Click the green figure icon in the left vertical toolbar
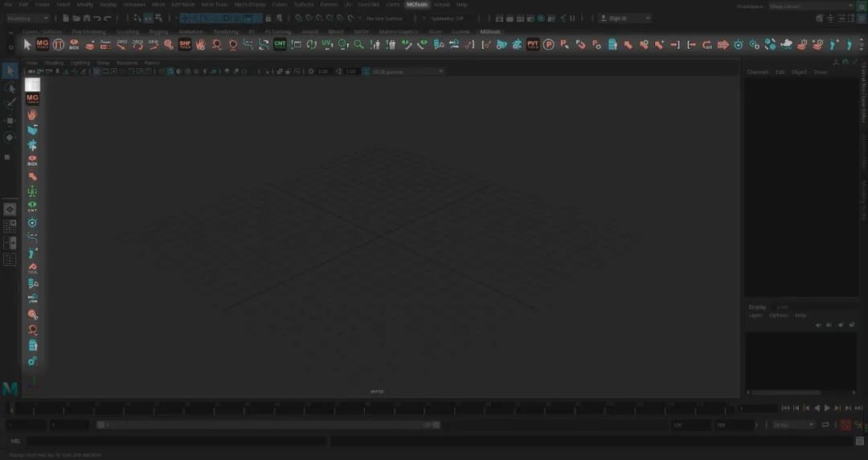Image resolution: width=868 pixels, height=460 pixels. 33,191
